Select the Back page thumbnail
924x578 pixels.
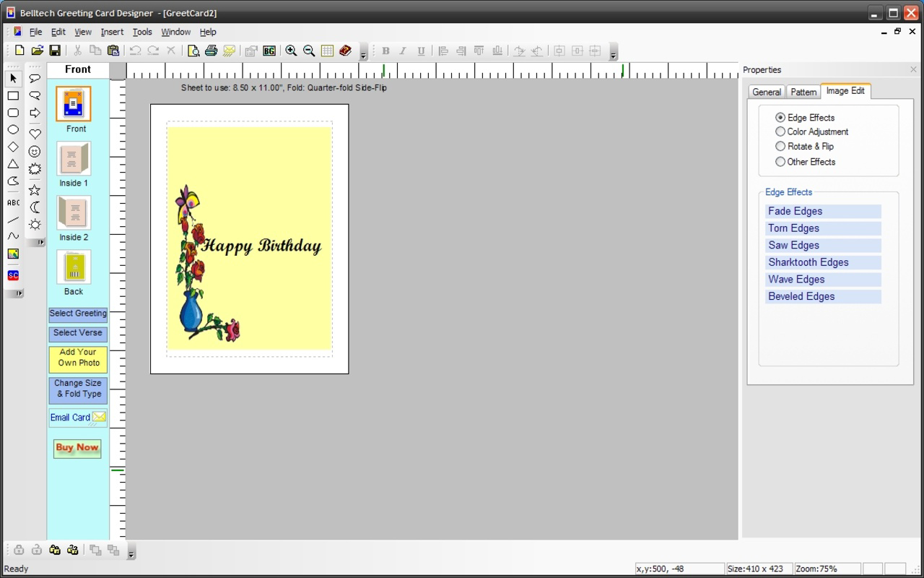tap(74, 267)
